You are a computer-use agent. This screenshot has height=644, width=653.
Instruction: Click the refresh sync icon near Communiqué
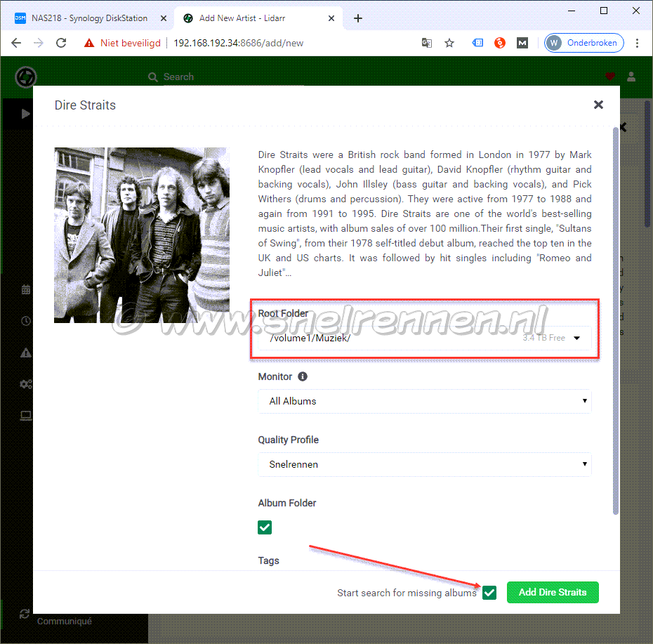[25, 614]
